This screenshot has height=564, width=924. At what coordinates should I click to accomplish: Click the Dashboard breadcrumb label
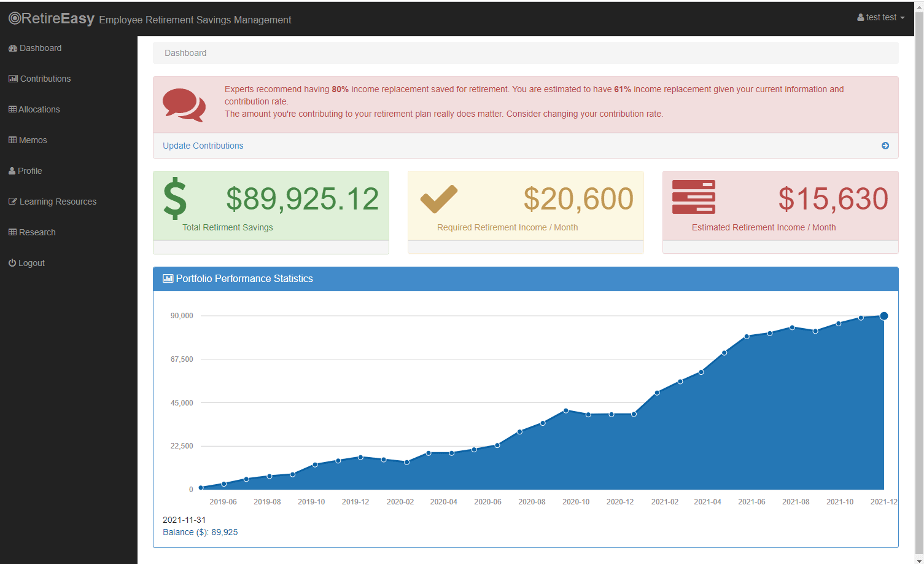[185, 53]
